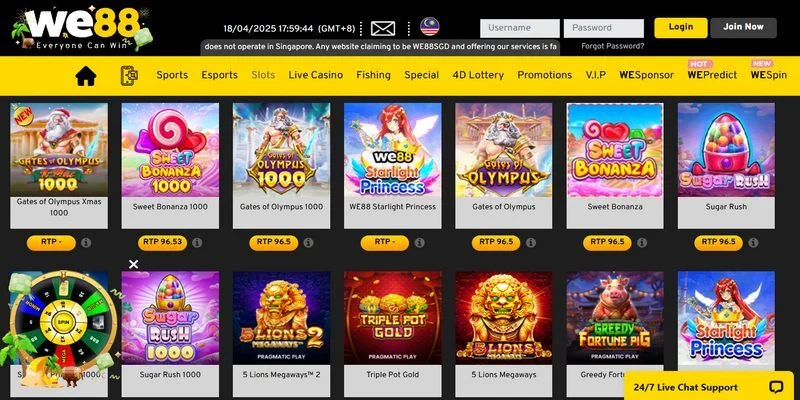The width and height of the screenshot is (800, 400).
Task: Focus the Username input field
Action: coord(519,28)
